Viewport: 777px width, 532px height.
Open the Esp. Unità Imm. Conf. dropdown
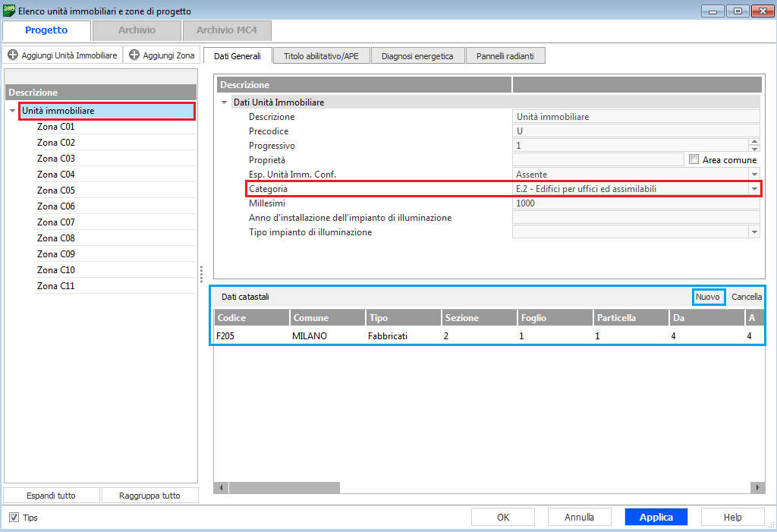[753, 175]
